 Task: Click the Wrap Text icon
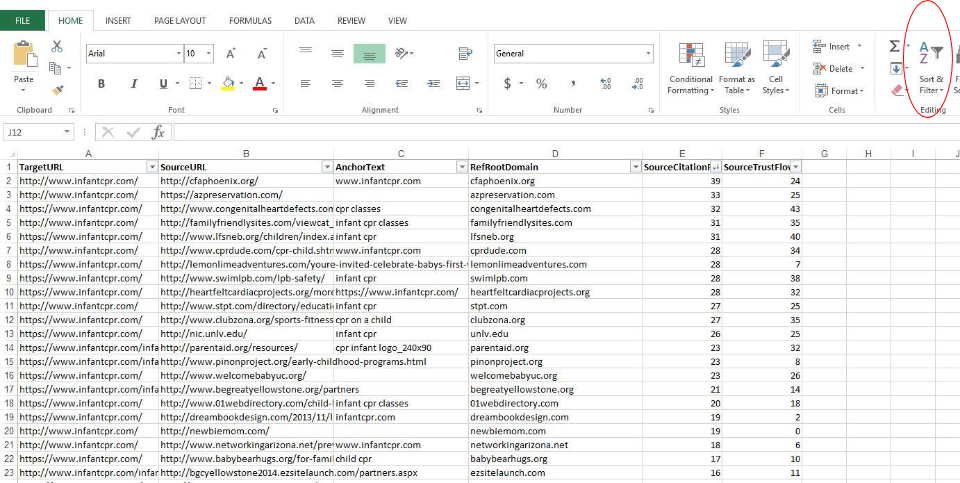click(465, 54)
